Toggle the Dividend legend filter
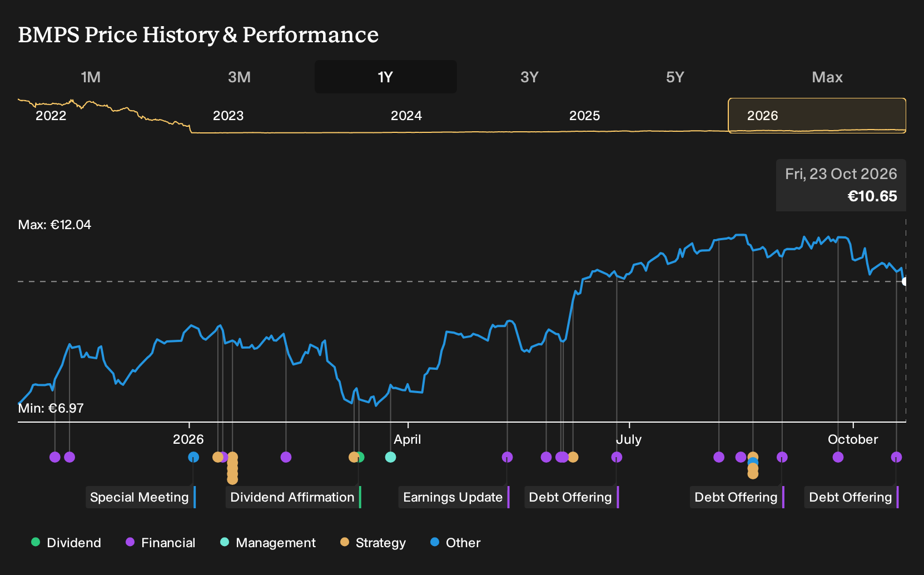This screenshot has height=575, width=924. (x=66, y=543)
